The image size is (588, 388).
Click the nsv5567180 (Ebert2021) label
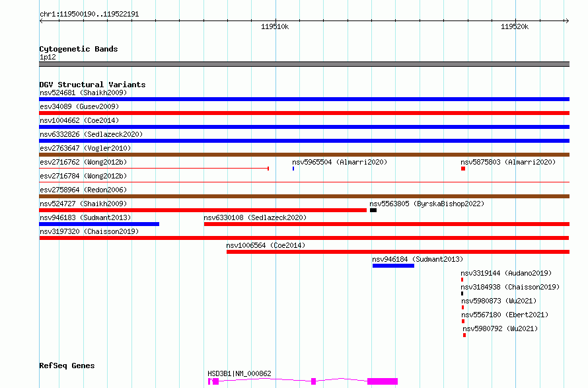tap(505, 315)
